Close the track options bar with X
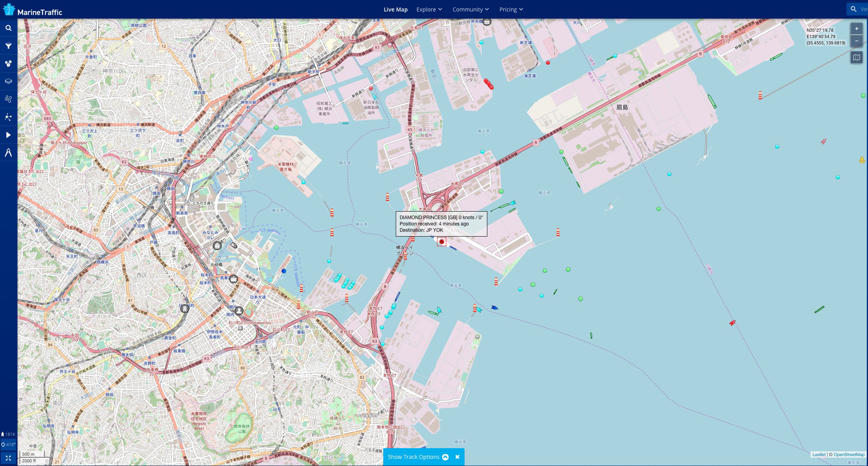The height and width of the screenshot is (466, 868). coord(457,457)
